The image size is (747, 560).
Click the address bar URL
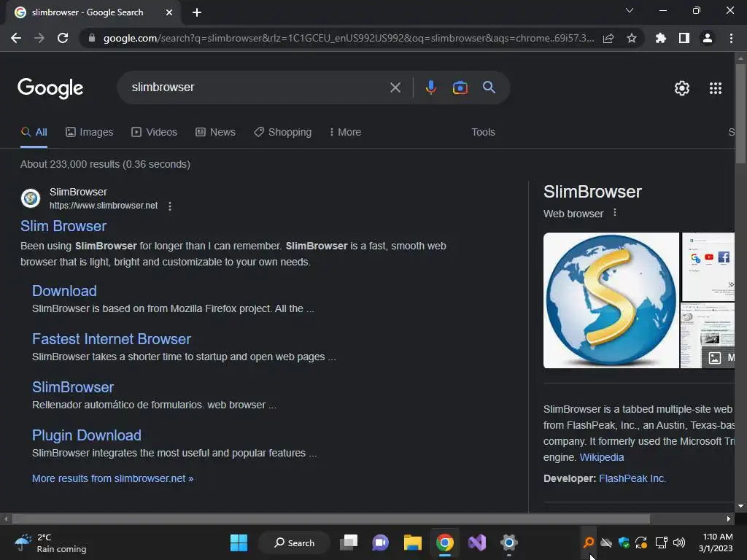point(348,38)
